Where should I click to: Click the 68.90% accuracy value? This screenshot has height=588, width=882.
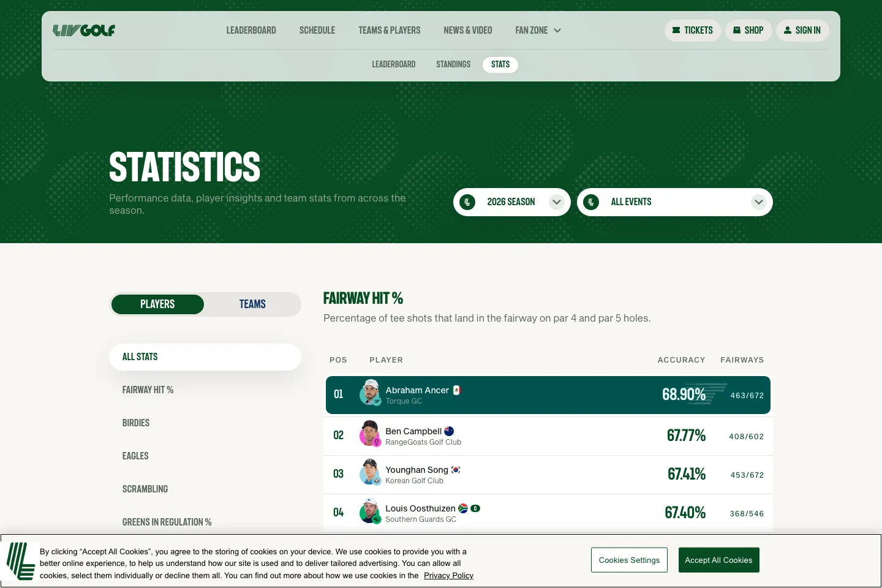(x=684, y=394)
